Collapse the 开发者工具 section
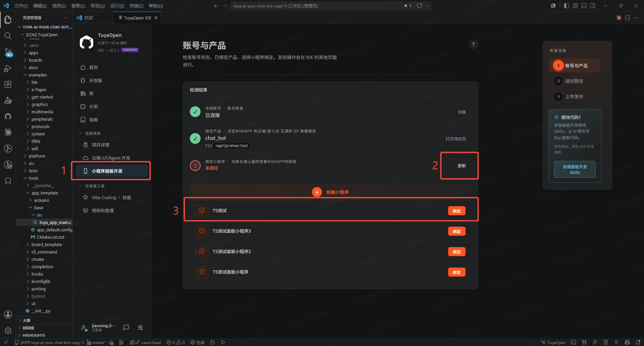Screen dimensions: 644x346 [x=92, y=186]
